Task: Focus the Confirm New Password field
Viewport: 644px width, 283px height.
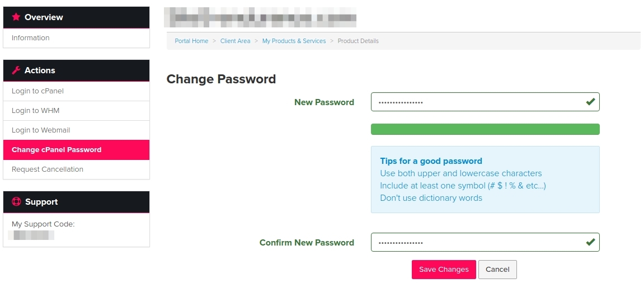Action: 476,243
